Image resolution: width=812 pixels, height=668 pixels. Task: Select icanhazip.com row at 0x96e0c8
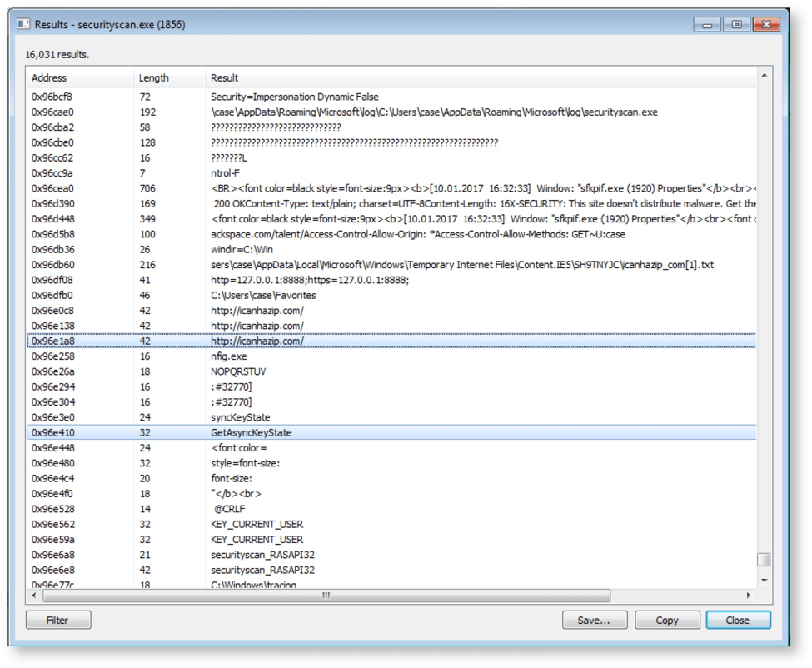point(391,311)
